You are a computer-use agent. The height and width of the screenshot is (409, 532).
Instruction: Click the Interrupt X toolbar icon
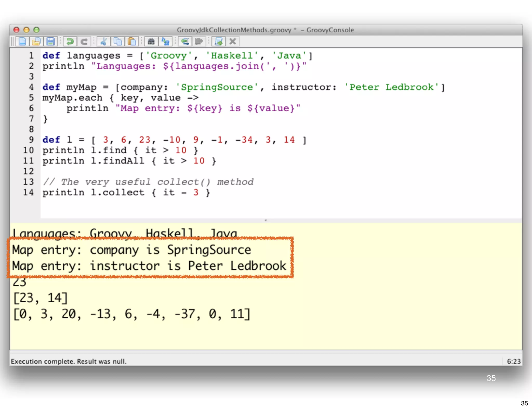pos(233,42)
